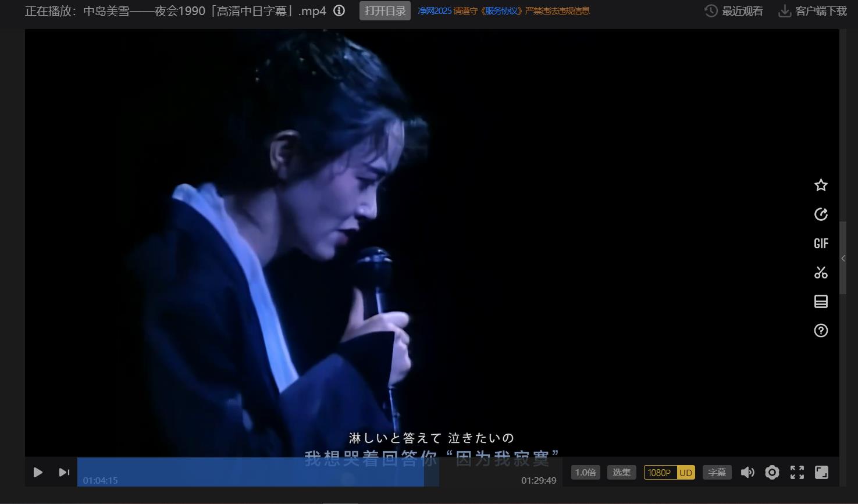Click the play button
Screen dimensions: 858x504
click(x=38, y=473)
